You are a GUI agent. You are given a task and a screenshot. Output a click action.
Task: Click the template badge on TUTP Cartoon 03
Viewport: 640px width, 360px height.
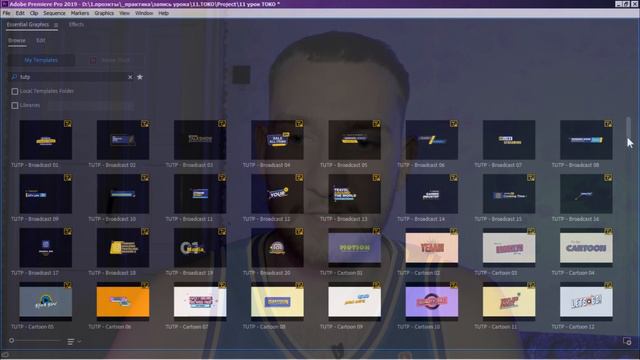[x=531, y=231]
